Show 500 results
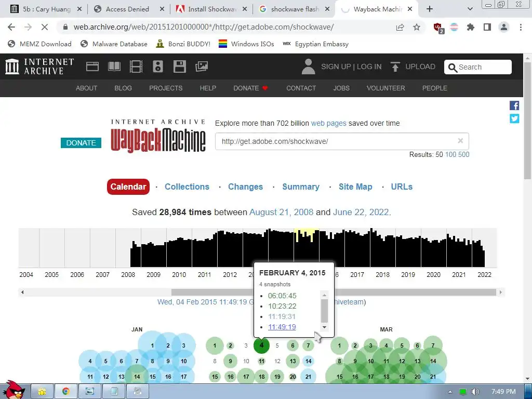Screen dimensions: 532x399 tap(463, 154)
